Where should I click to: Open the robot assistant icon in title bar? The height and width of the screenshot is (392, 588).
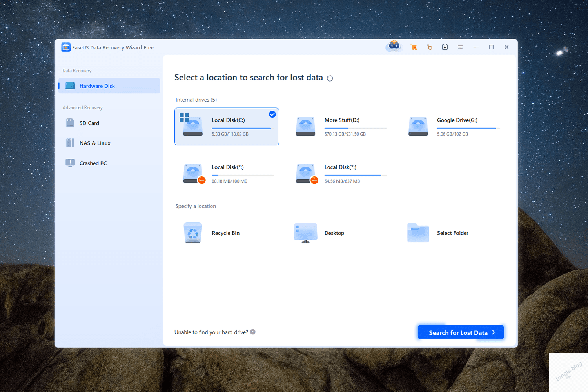click(x=394, y=46)
